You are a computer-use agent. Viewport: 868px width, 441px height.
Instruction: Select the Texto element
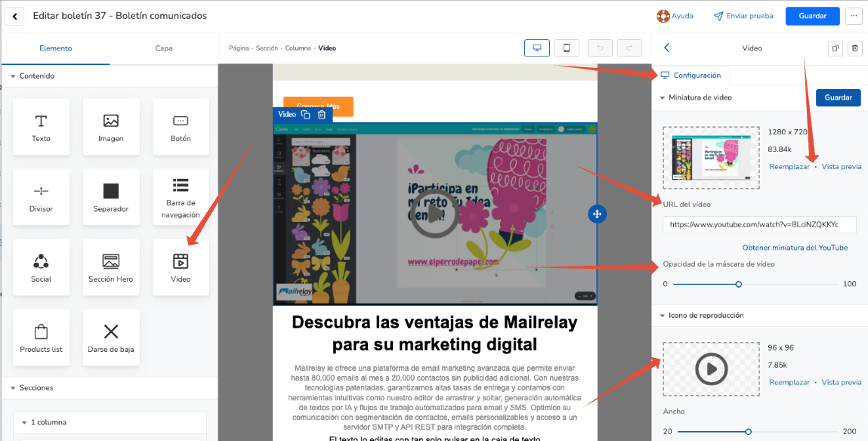[41, 127]
